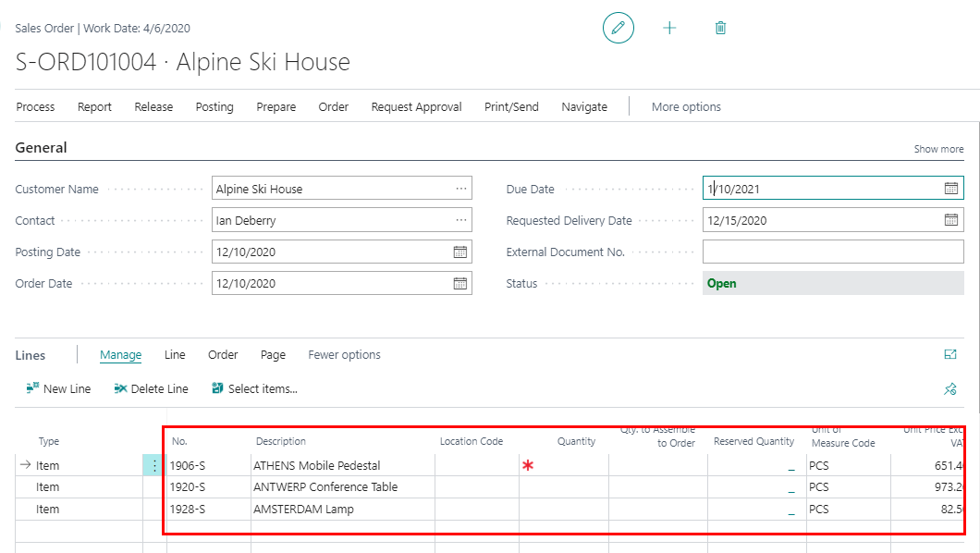Open the Prepare menu

(x=276, y=107)
